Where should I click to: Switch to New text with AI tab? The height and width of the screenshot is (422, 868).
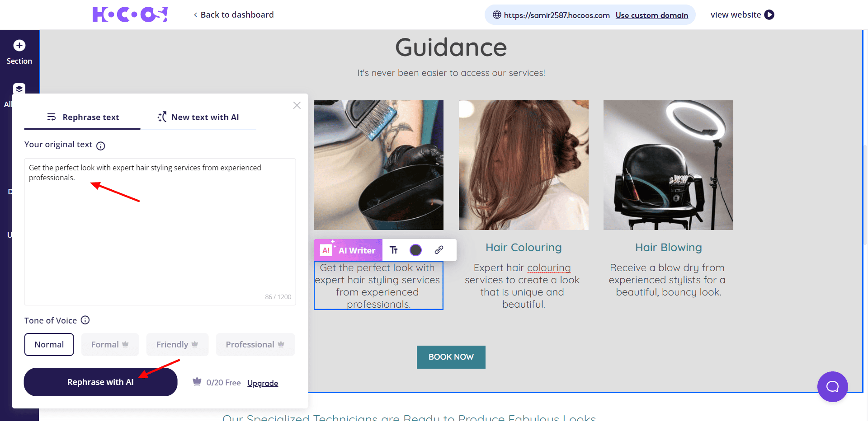point(198,117)
